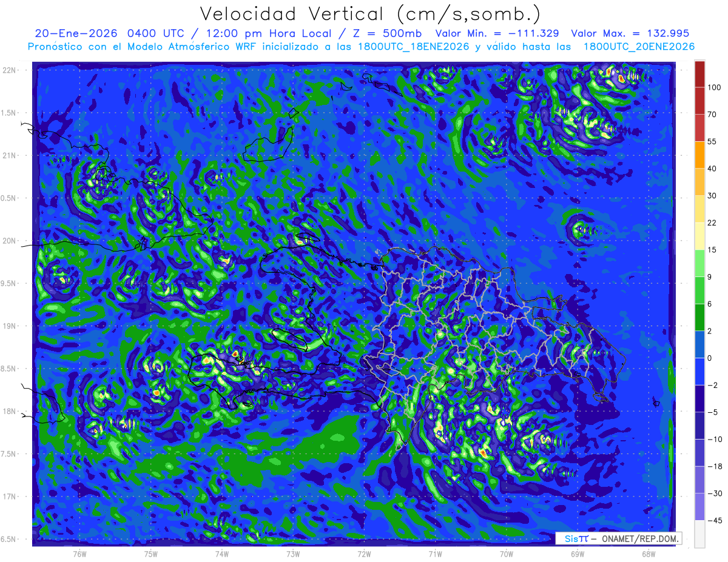Click the "71W" longitude label
This screenshot has width=728, height=562.
(x=435, y=554)
